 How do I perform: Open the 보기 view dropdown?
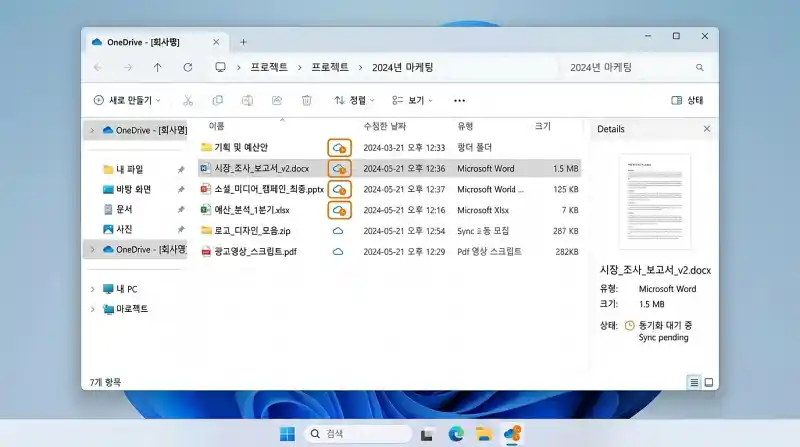(x=412, y=101)
